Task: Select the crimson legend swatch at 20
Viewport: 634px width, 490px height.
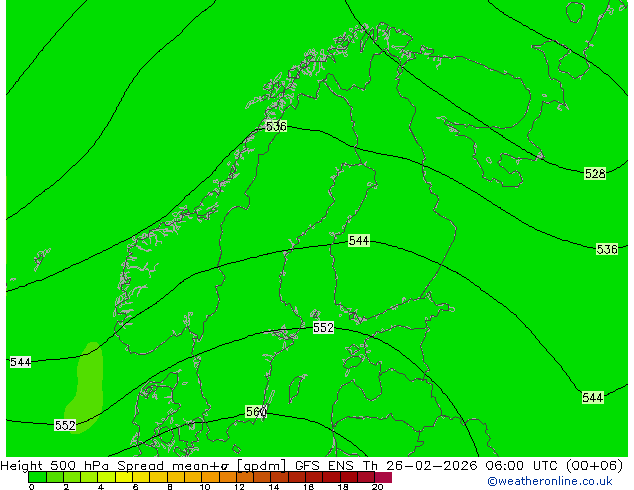Action: (x=383, y=477)
